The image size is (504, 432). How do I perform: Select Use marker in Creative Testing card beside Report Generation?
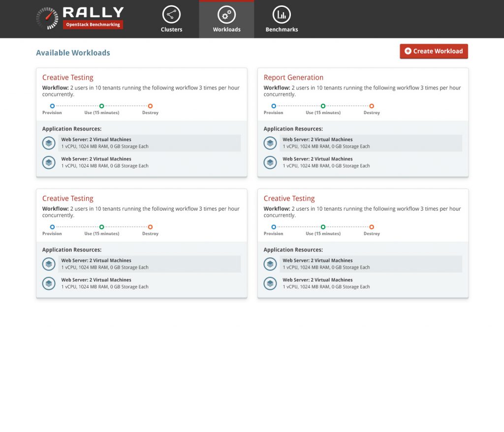click(101, 106)
